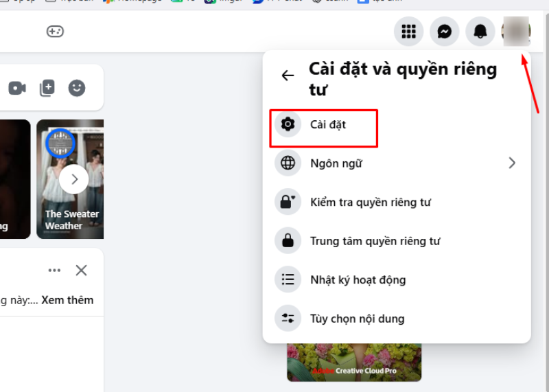Dismiss the post with the X icon

81,270
